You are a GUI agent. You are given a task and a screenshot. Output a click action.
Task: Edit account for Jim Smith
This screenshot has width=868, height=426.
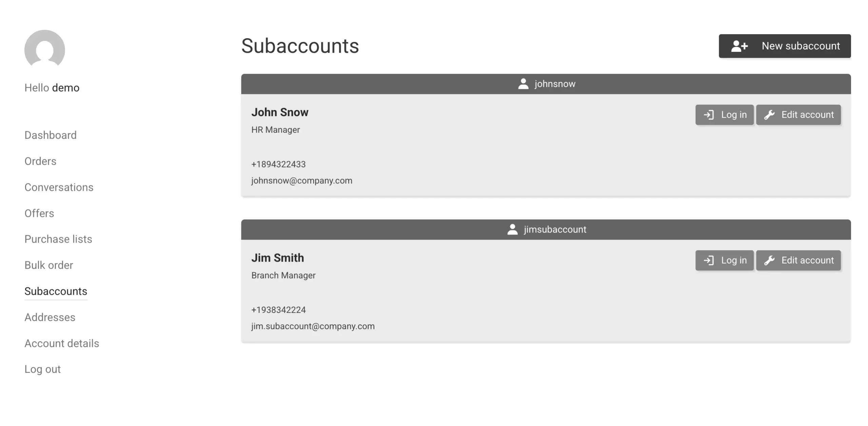click(798, 260)
